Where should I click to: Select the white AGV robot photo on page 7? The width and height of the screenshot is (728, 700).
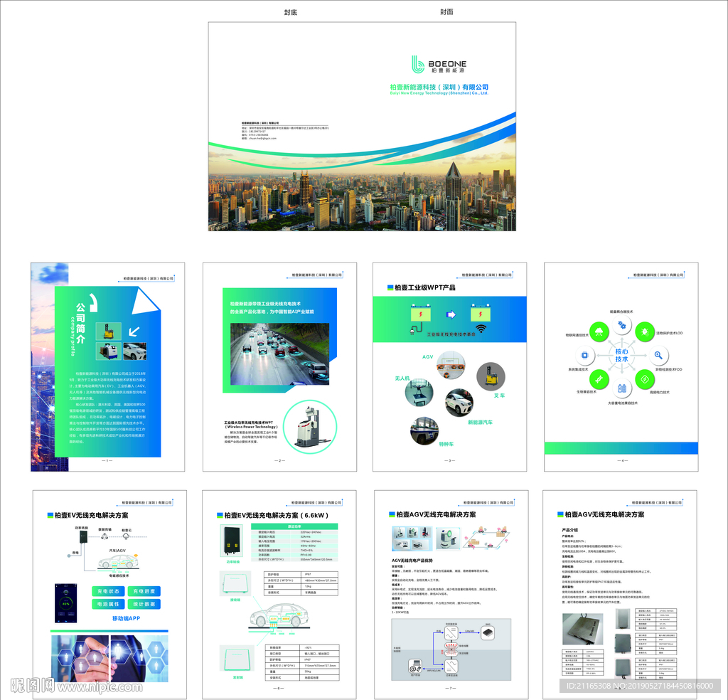click(x=449, y=539)
